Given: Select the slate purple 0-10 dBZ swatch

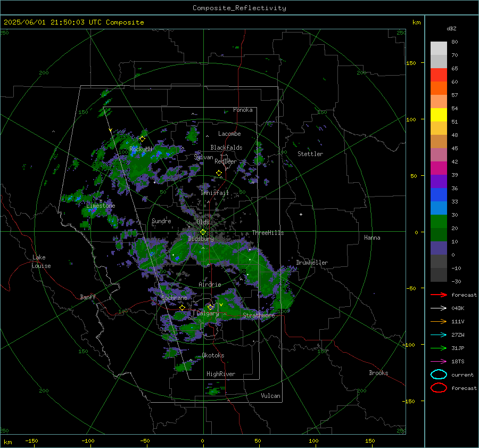Looking at the screenshot, I should [x=439, y=248].
